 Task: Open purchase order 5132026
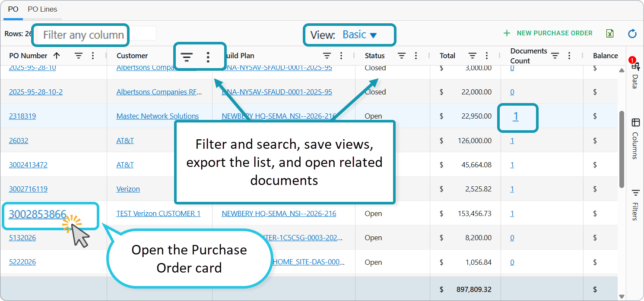point(22,238)
